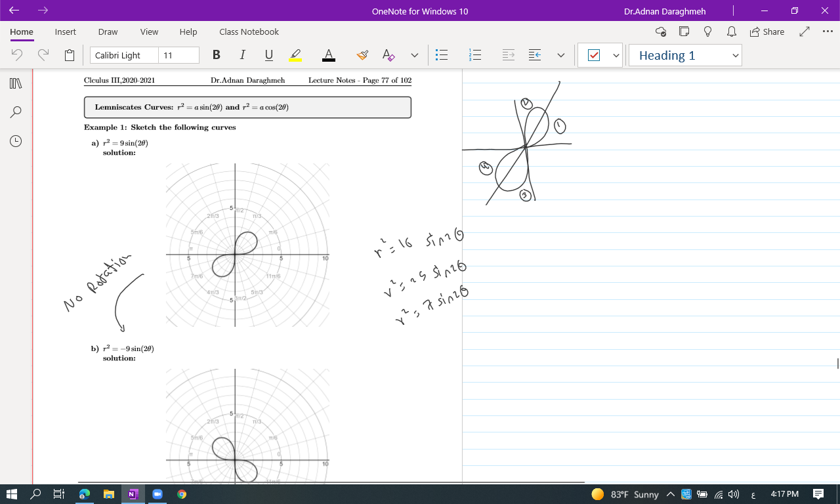
Task: Click the Calibri Light font name field
Action: point(124,55)
